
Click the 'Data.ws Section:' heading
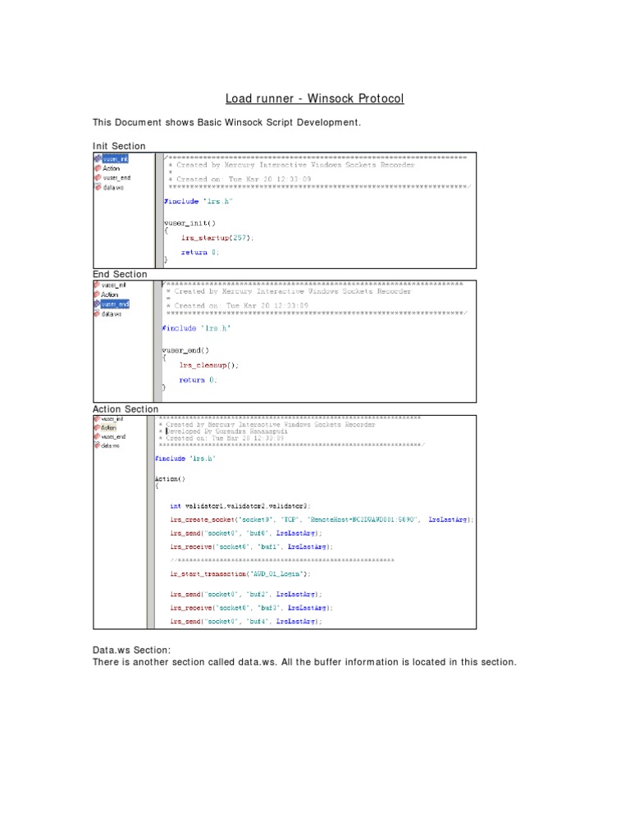point(132,651)
